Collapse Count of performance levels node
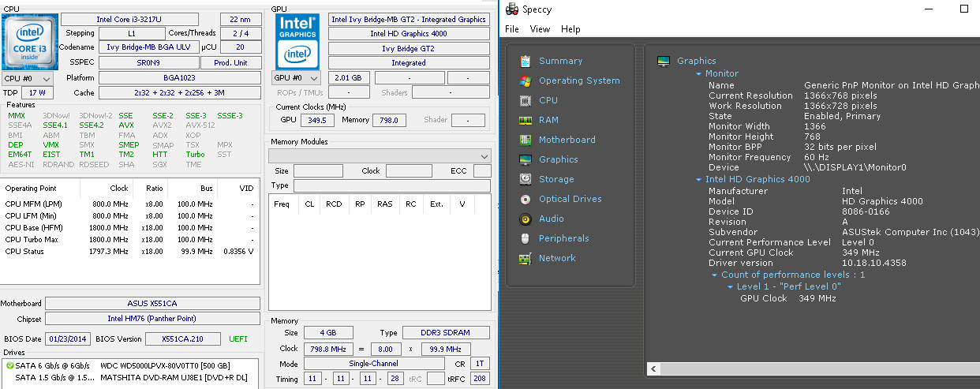The height and width of the screenshot is (389, 980). (x=714, y=275)
